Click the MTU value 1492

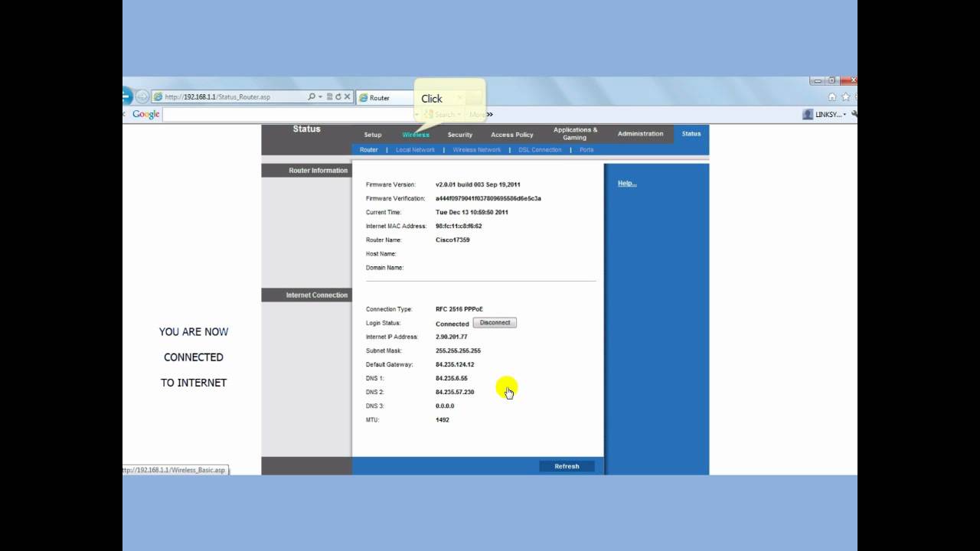443,419
